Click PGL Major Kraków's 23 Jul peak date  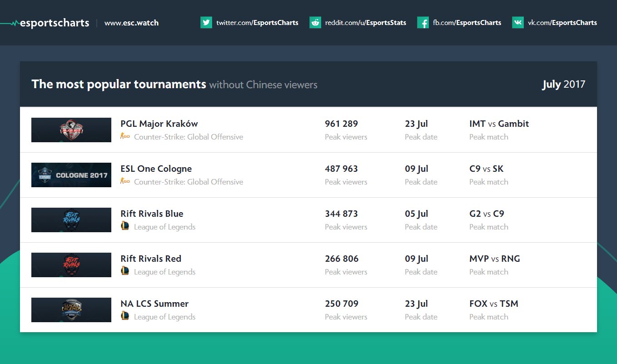point(416,124)
